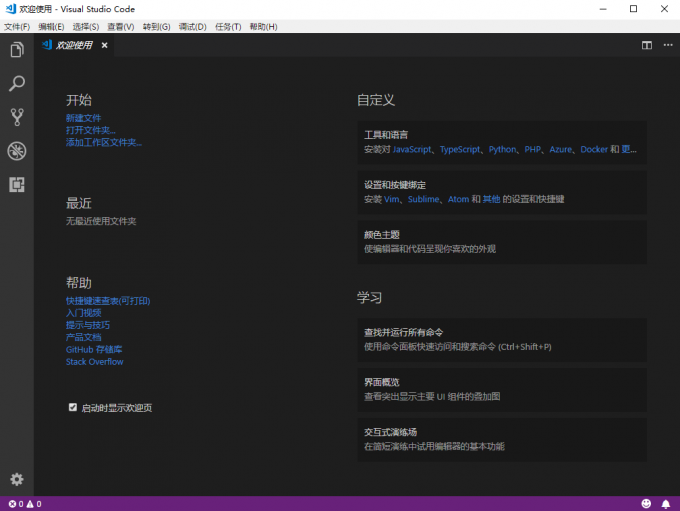Click the 设置和按键绑定 card heading
Viewport: 680px width, 511px height.
point(395,185)
